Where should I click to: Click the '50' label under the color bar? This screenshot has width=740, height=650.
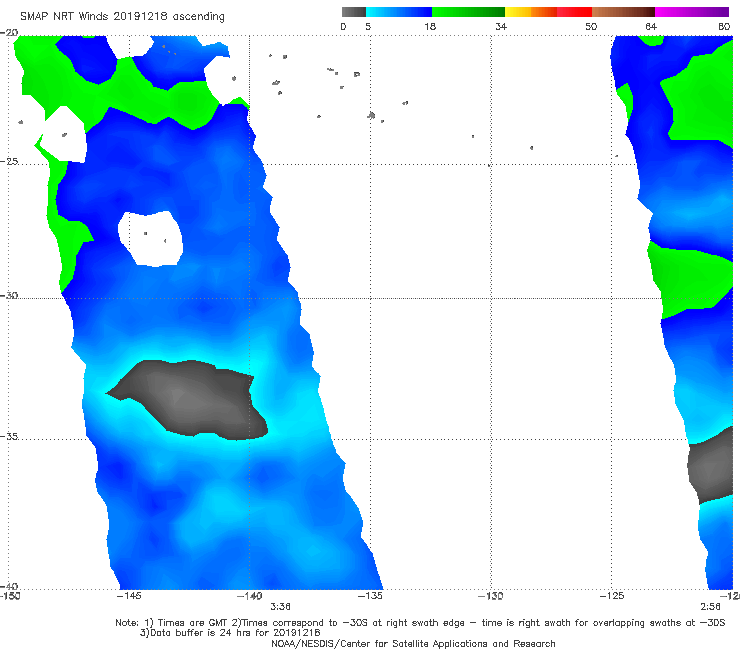[591, 26]
